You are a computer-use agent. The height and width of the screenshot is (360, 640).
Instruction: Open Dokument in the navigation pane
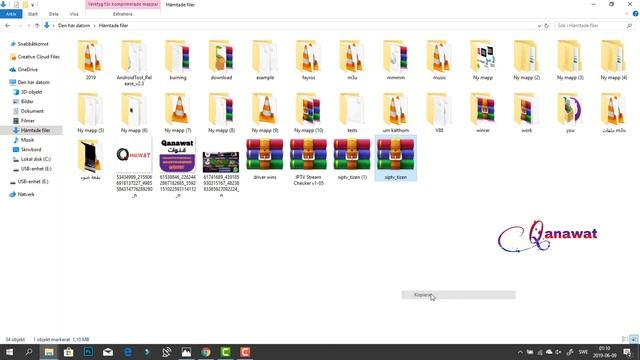click(x=32, y=111)
